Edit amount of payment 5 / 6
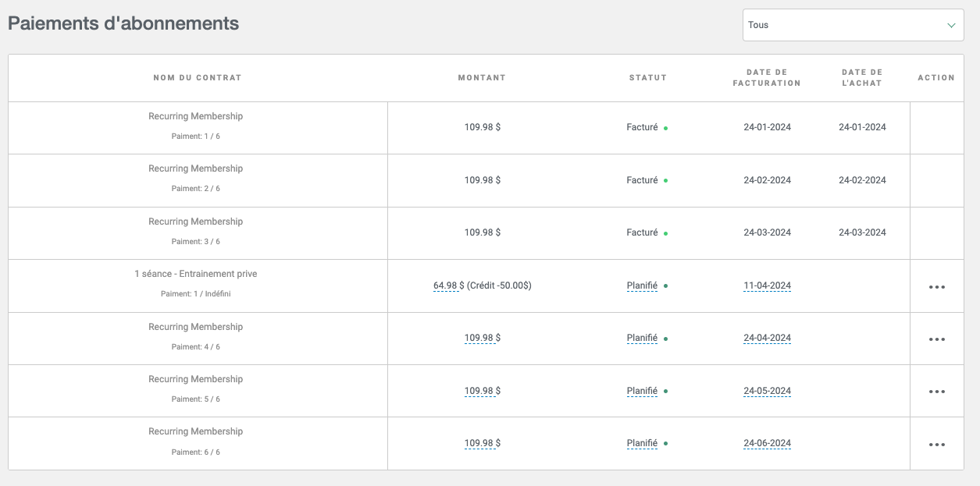This screenshot has width=980, height=486. [479, 391]
